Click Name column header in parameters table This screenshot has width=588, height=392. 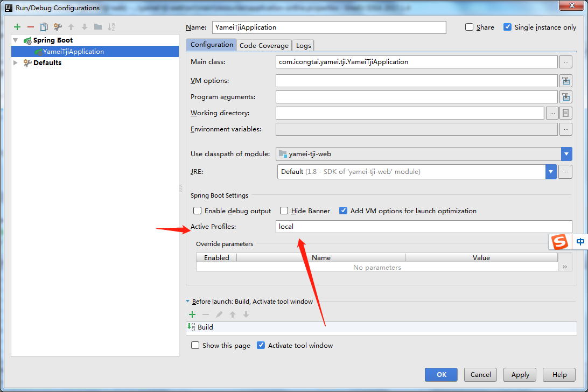pyautogui.click(x=321, y=257)
